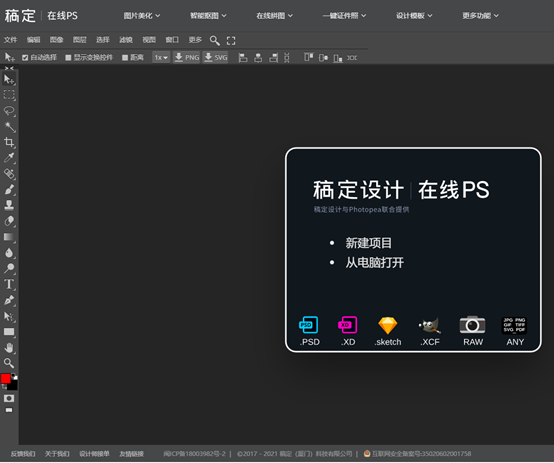Viewport: 554px width, 463px height.
Task: Click the align top edges icon
Action: point(309,57)
